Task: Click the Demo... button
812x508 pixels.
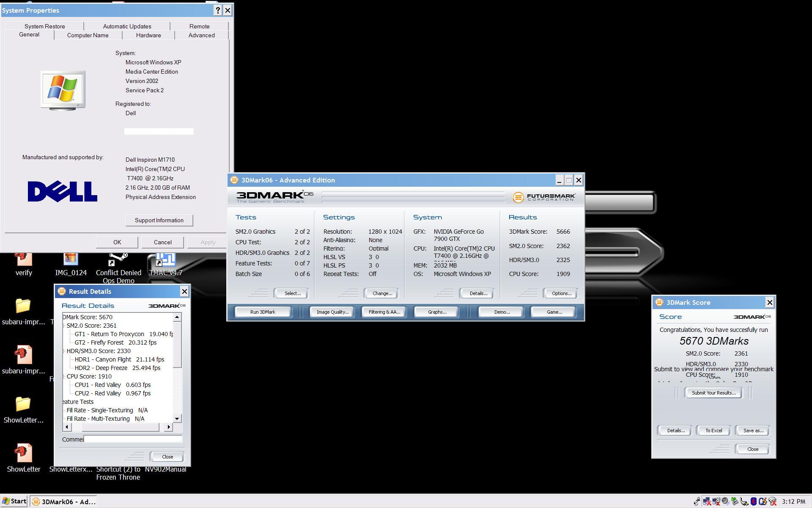Action: click(x=502, y=312)
